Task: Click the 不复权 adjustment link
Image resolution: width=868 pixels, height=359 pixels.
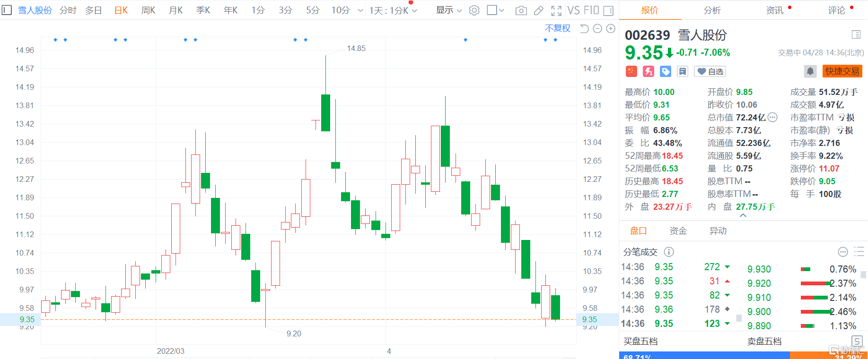Action: click(557, 28)
